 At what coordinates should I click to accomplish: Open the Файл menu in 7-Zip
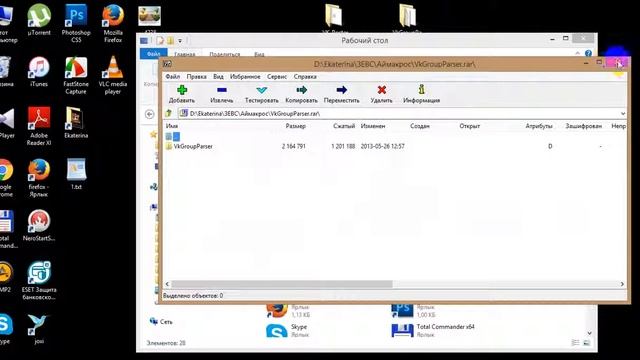coord(173,76)
